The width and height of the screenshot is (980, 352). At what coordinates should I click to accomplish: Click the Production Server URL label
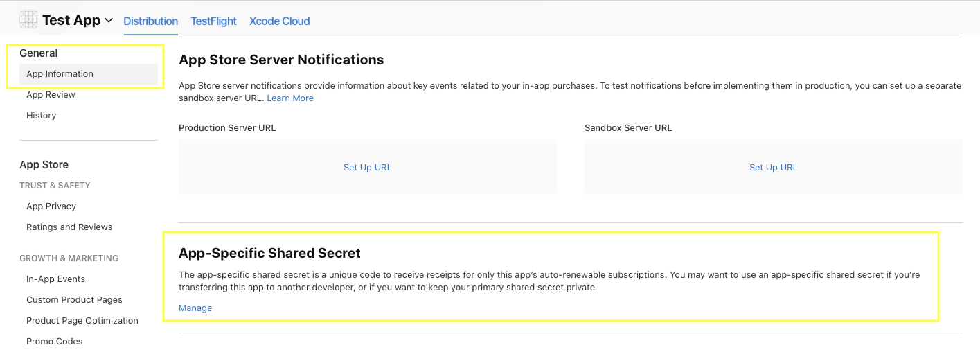(x=227, y=128)
